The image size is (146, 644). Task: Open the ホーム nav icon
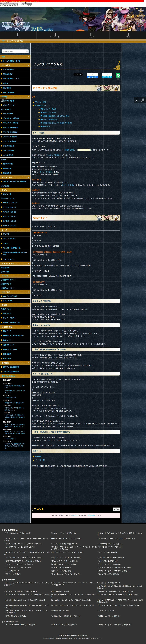click(18, 35)
